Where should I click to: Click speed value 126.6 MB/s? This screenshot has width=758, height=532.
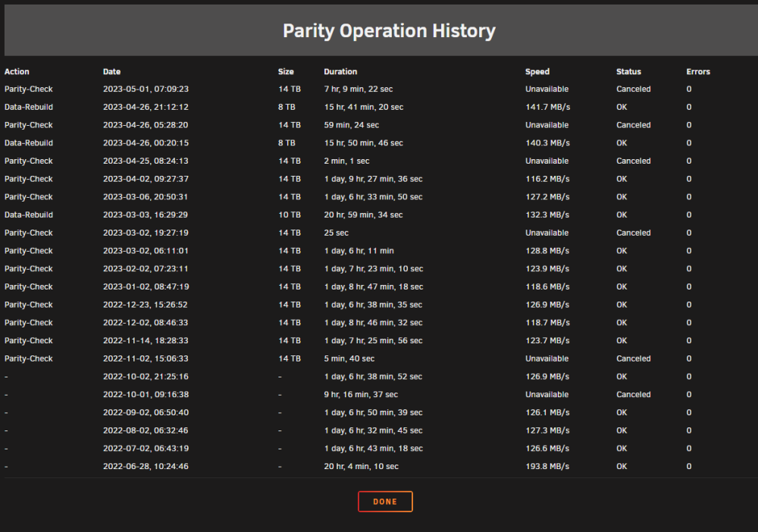[x=548, y=449]
